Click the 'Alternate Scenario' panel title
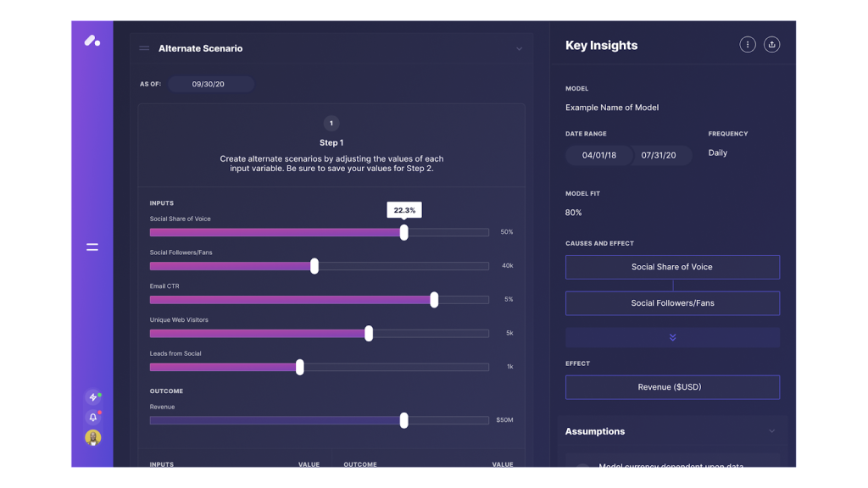This screenshot has height=488, width=868. coord(200,48)
